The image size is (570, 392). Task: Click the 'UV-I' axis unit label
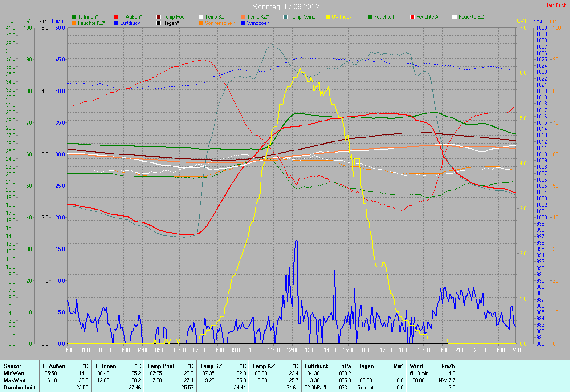pyautogui.click(x=521, y=21)
